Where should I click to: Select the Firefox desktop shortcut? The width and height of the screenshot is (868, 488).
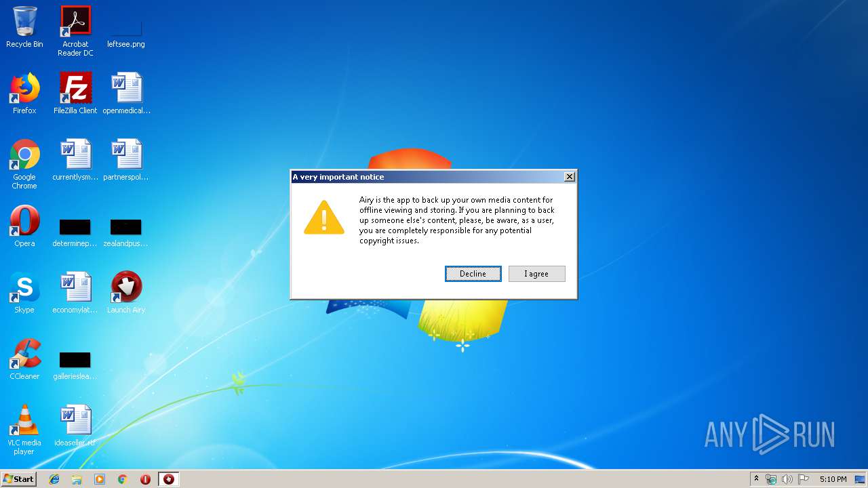(x=24, y=94)
